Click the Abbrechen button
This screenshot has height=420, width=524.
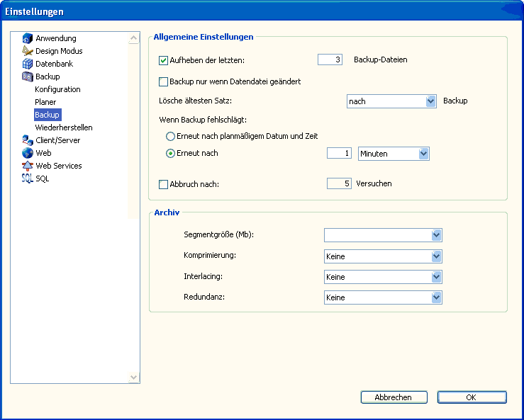pos(394,397)
